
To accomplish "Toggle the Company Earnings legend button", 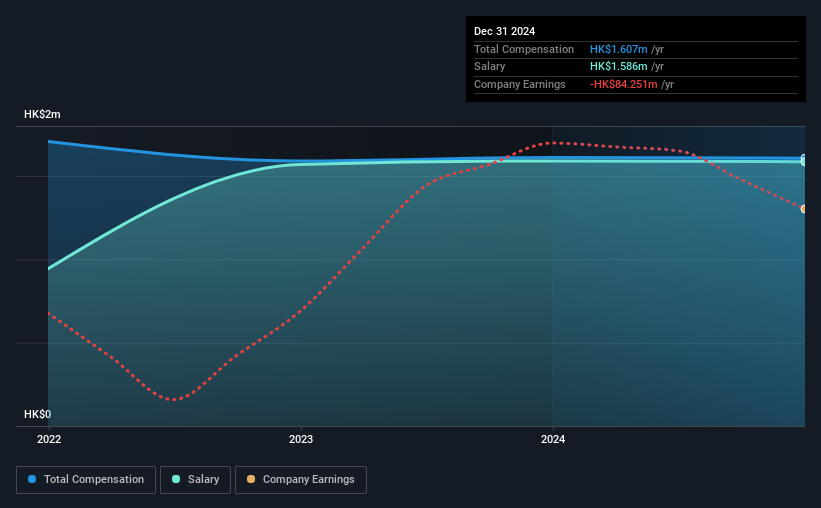I will tap(301, 480).
